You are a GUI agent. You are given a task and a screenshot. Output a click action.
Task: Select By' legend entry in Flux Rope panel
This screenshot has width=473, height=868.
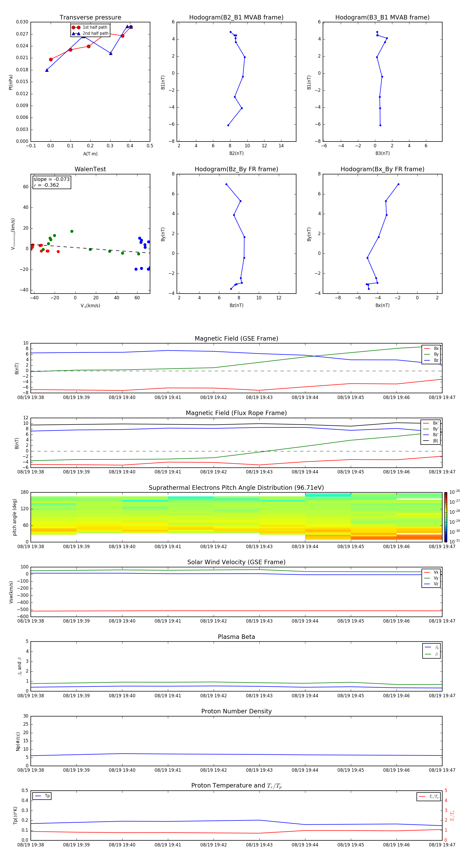tap(431, 429)
